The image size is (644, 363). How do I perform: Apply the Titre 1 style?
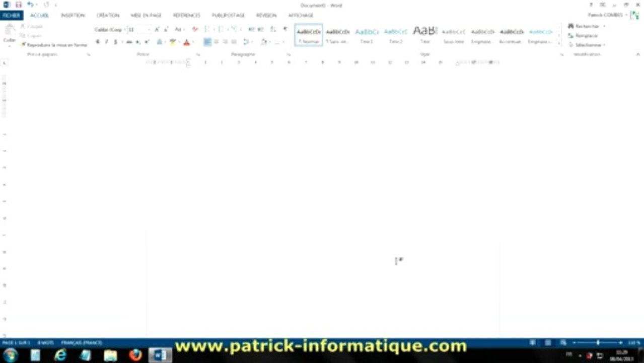[x=367, y=35]
